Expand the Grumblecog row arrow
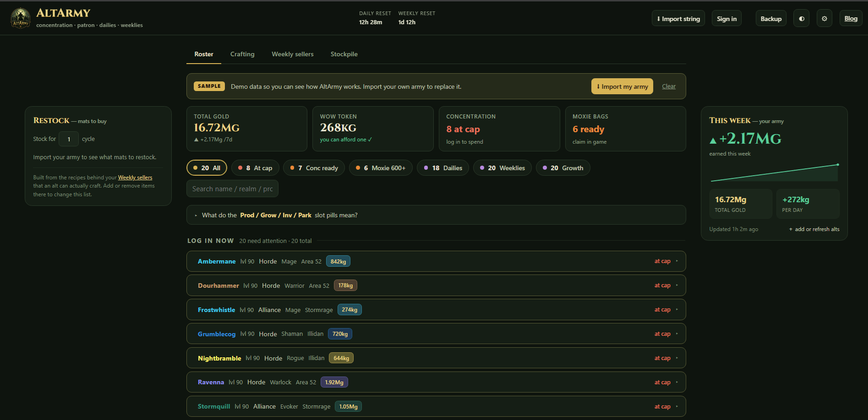Viewport: 868px width, 420px height. 677,334
